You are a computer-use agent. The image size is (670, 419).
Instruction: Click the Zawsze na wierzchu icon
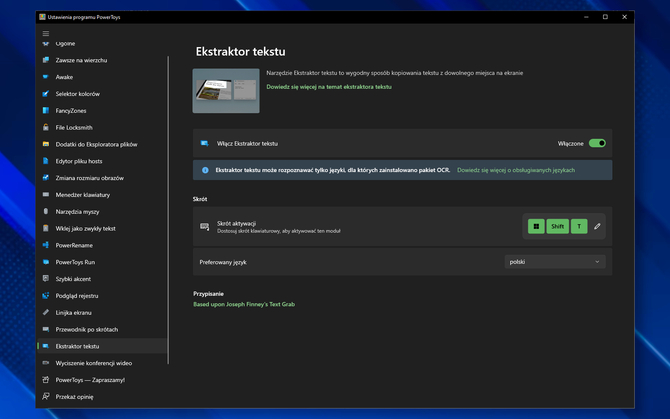click(x=46, y=60)
